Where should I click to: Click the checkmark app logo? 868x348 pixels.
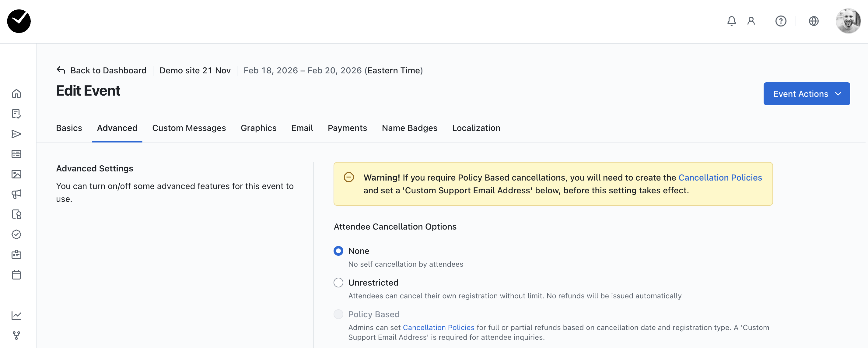coord(19,21)
